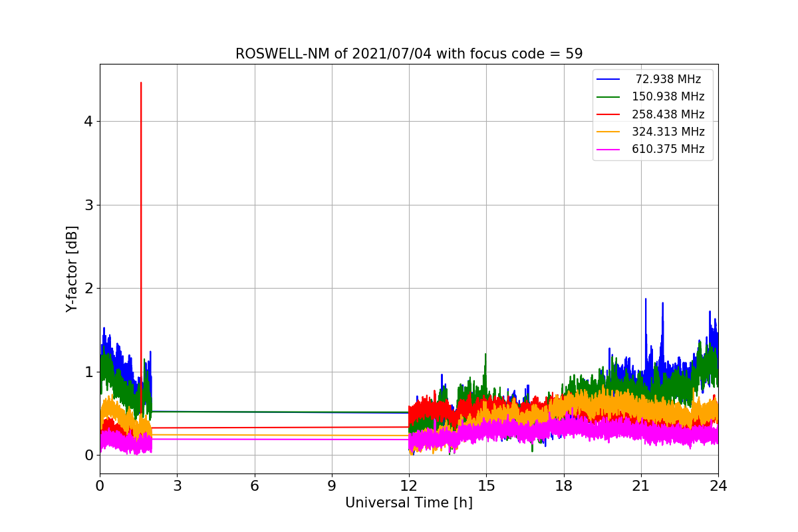Click x-axis tick label 9

click(332, 486)
